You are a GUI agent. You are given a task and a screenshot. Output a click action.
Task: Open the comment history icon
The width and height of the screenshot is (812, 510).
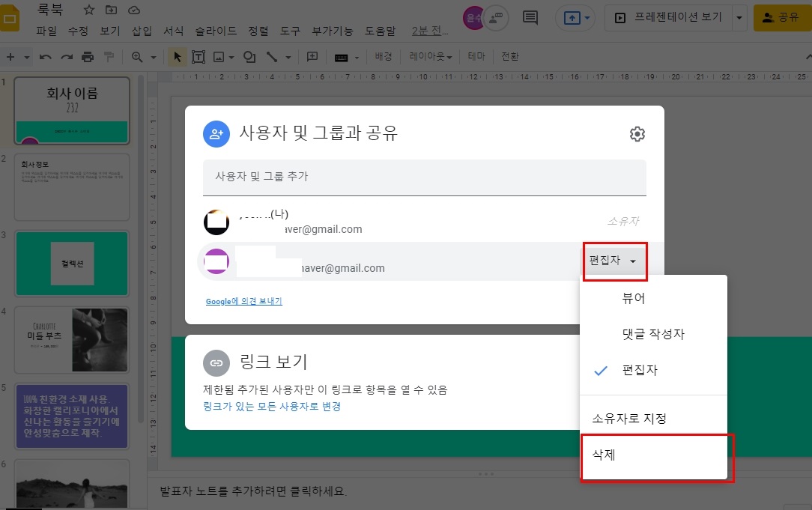[x=530, y=17]
